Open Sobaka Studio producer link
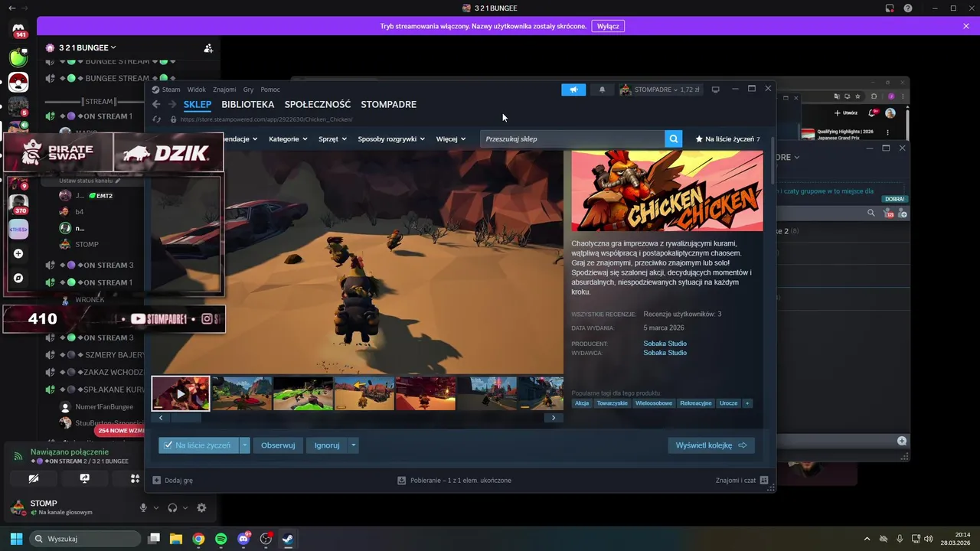 coord(665,344)
